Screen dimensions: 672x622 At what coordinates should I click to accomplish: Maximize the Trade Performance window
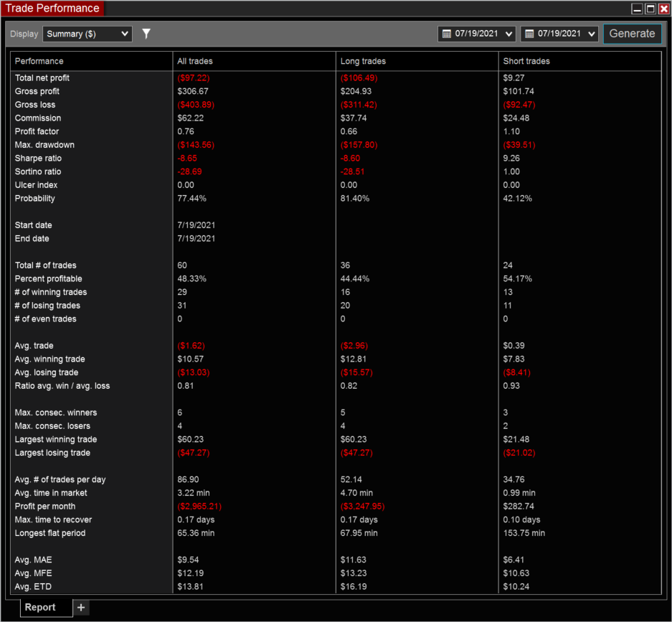coord(650,9)
